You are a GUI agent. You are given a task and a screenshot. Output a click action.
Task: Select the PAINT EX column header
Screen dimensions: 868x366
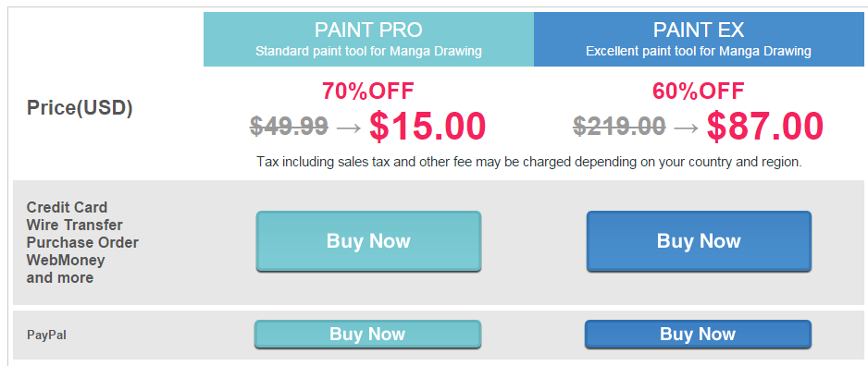(699, 39)
